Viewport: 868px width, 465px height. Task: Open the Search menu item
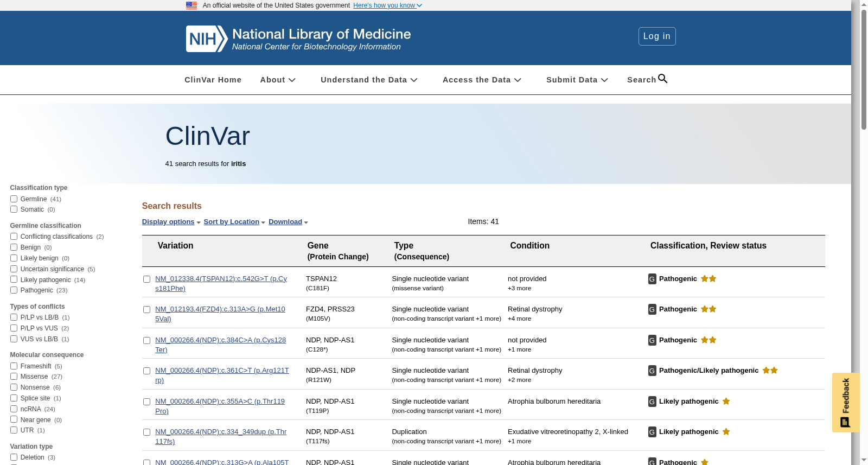(647, 80)
